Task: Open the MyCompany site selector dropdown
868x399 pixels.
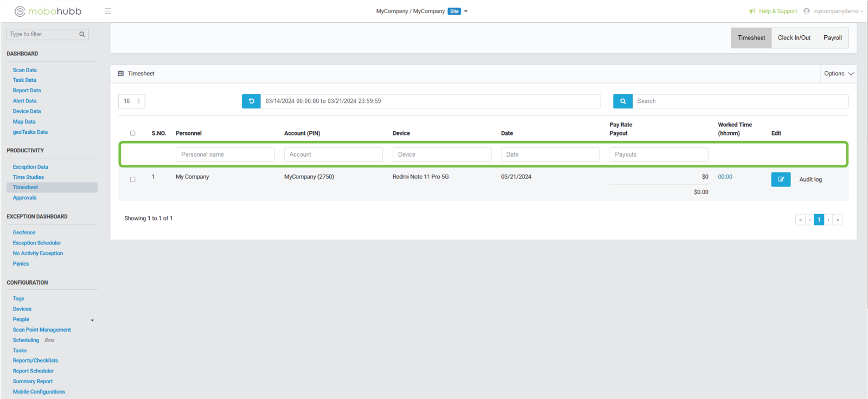Action: coord(465,11)
